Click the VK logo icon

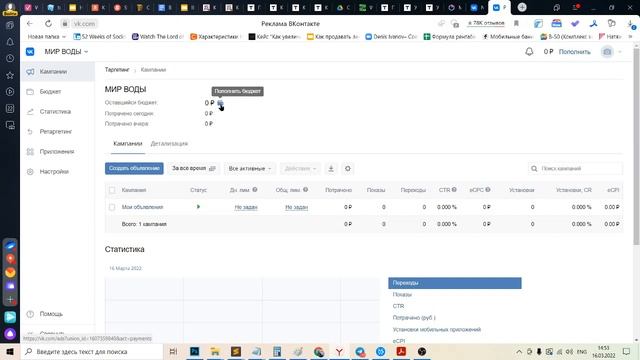[x=30, y=52]
